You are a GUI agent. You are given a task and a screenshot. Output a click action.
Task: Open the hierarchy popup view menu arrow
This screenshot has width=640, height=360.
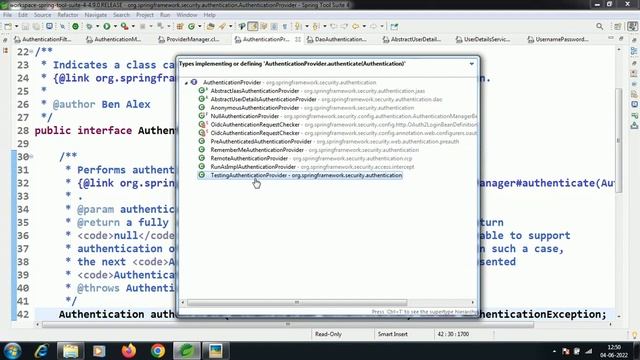[x=472, y=64]
